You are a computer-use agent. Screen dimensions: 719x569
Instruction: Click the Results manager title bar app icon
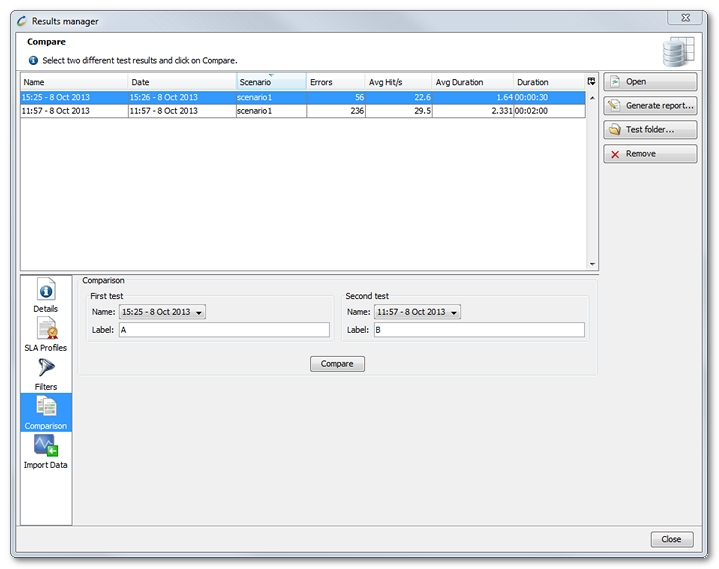tap(22, 21)
